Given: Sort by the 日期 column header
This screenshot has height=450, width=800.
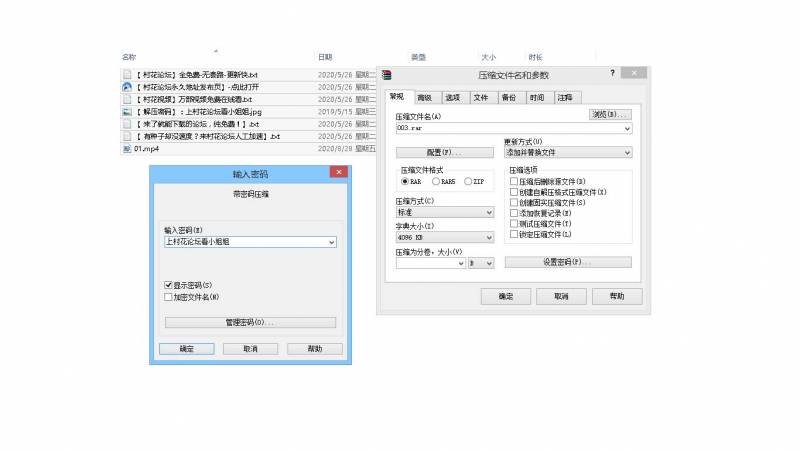Looking at the screenshot, I should point(325,57).
